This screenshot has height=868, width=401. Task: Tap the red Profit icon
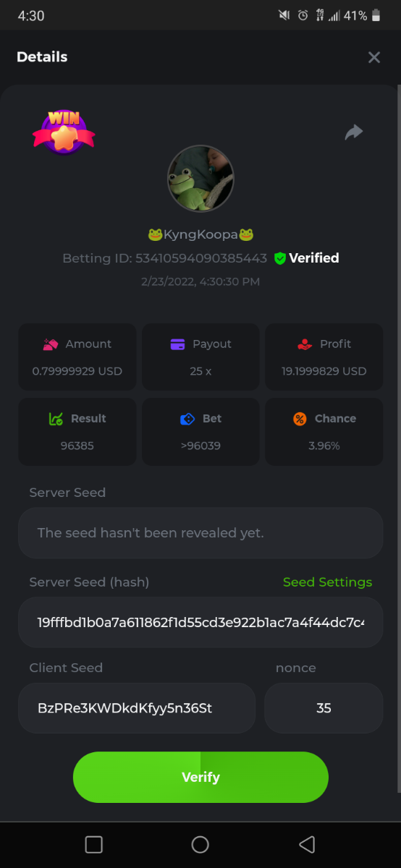coord(305,344)
